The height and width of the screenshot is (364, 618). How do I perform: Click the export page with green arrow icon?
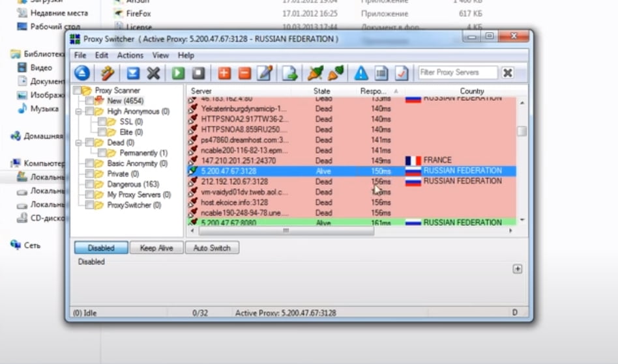click(x=289, y=73)
